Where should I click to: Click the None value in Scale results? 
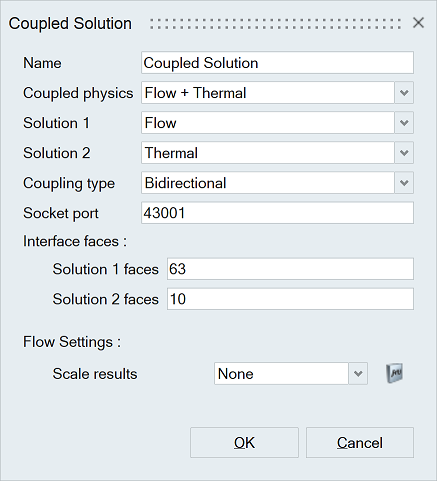click(282, 374)
